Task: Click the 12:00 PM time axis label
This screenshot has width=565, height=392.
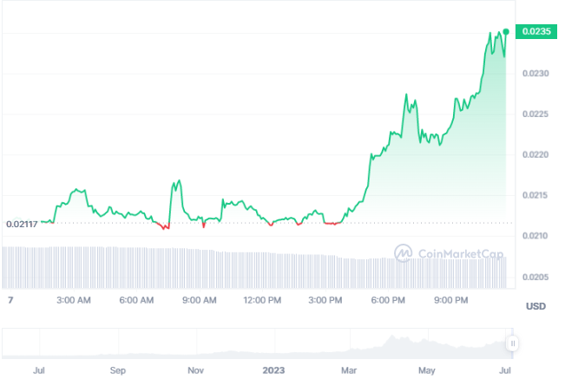Action: pos(261,300)
